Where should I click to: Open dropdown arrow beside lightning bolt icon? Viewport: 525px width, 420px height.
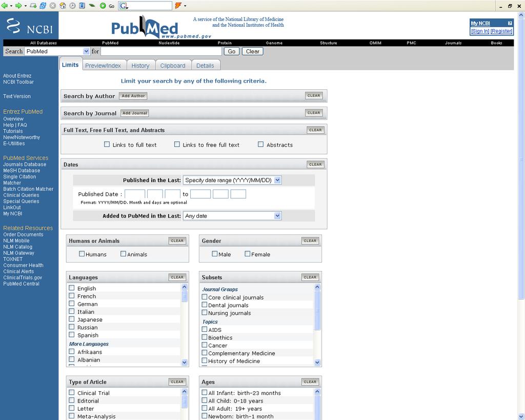coord(185,6)
